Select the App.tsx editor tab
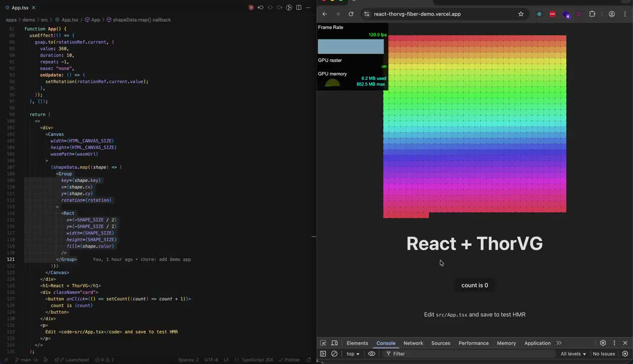 click(20, 8)
